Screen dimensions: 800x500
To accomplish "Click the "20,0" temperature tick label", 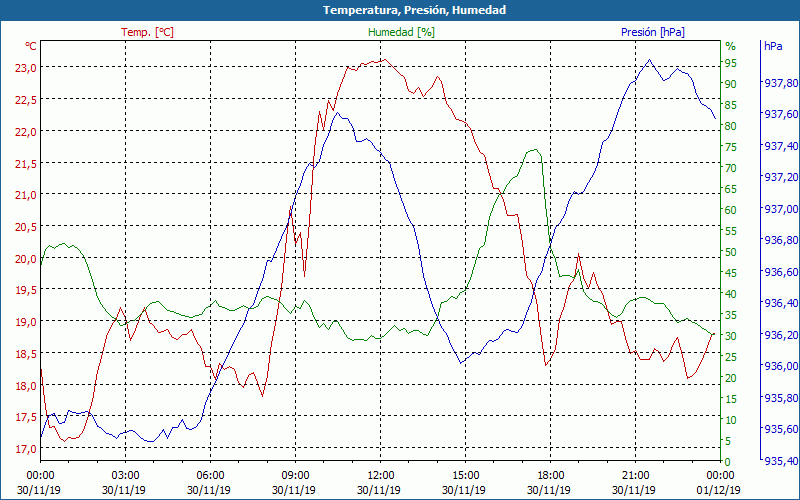I will pos(26,258).
